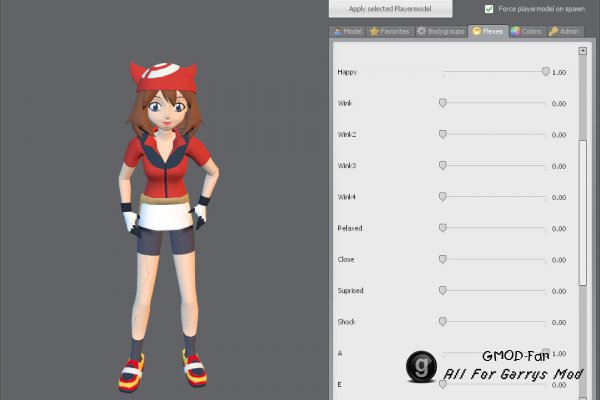Image resolution: width=600 pixels, height=400 pixels.
Task: Click the Relaxed value 0.00
Action: (559, 229)
